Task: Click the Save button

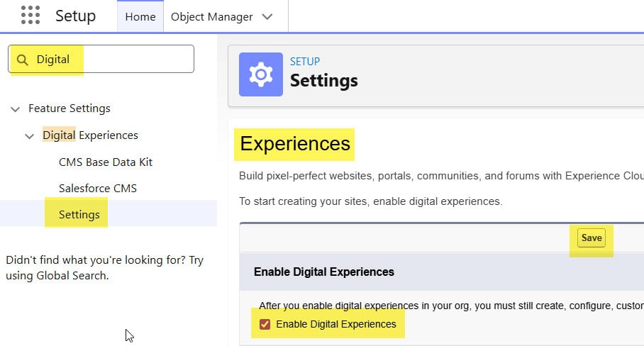Action: pyautogui.click(x=592, y=238)
